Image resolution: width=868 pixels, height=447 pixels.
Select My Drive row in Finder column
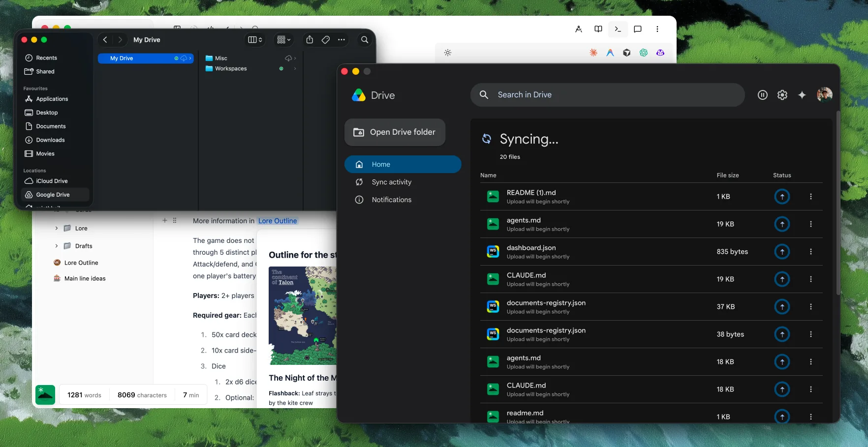pyautogui.click(x=146, y=59)
